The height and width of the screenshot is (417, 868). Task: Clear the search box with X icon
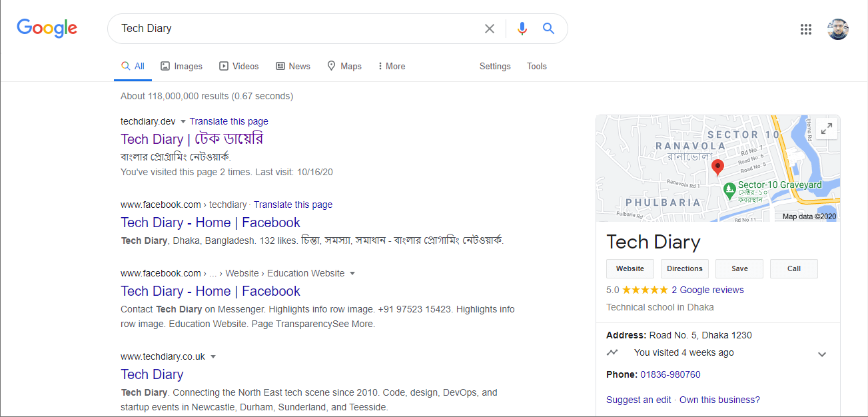click(x=490, y=29)
